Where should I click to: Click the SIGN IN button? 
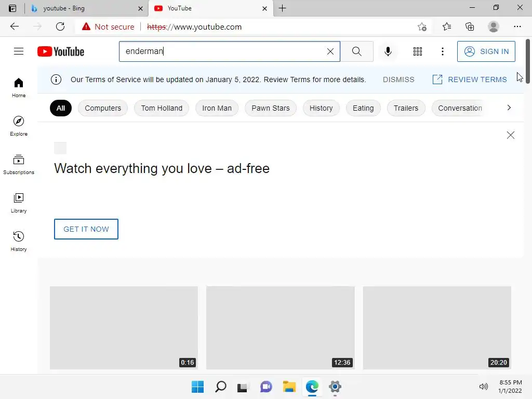(x=486, y=51)
